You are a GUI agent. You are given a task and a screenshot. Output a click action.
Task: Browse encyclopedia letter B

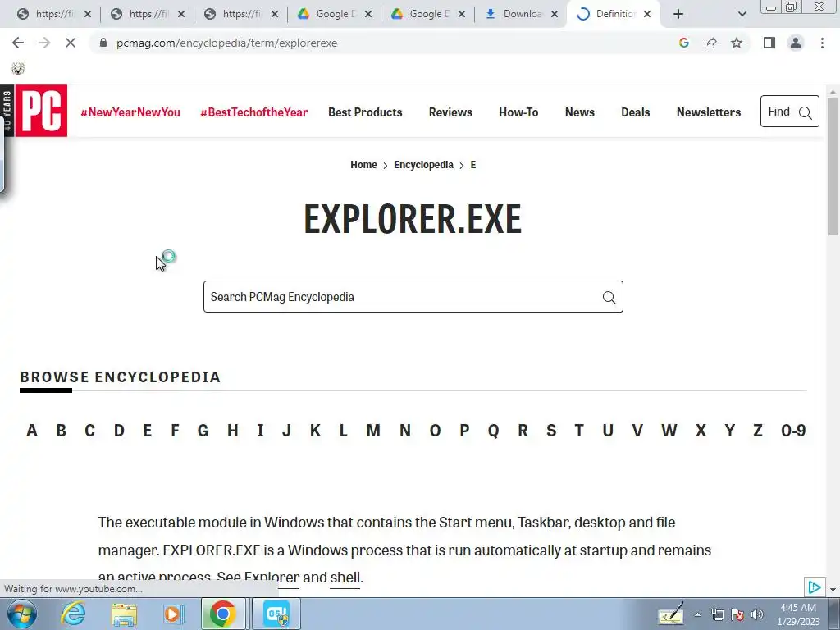click(x=61, y=430)
